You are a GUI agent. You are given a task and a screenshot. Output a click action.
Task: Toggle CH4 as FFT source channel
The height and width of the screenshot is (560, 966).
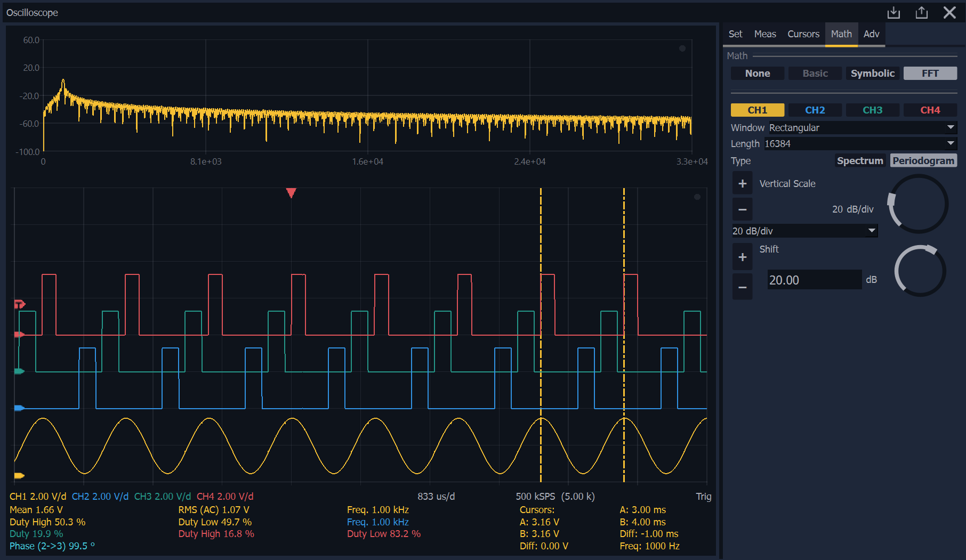[x=930, y=110]
